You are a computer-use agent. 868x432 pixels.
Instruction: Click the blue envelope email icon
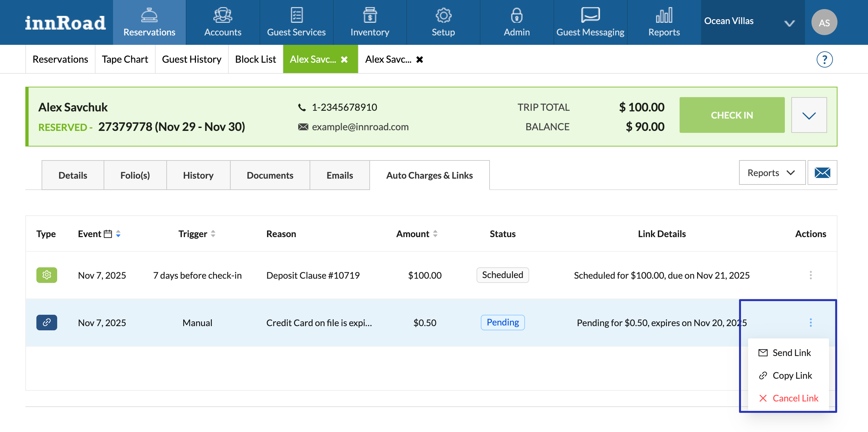822,172
